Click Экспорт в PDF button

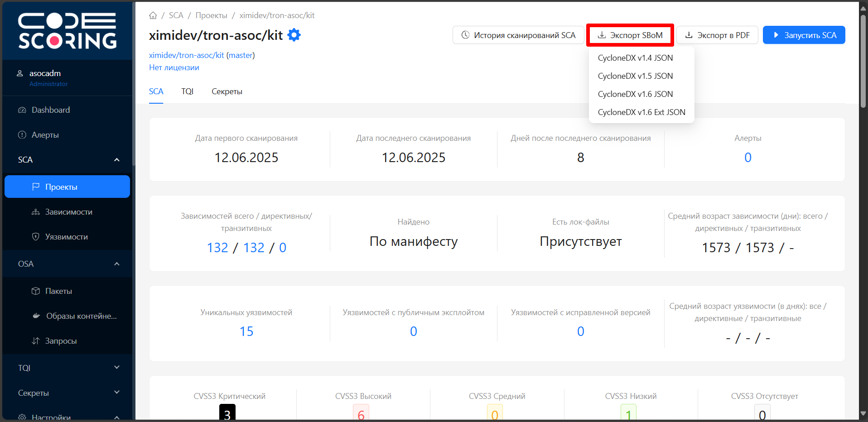coord(717,35)
